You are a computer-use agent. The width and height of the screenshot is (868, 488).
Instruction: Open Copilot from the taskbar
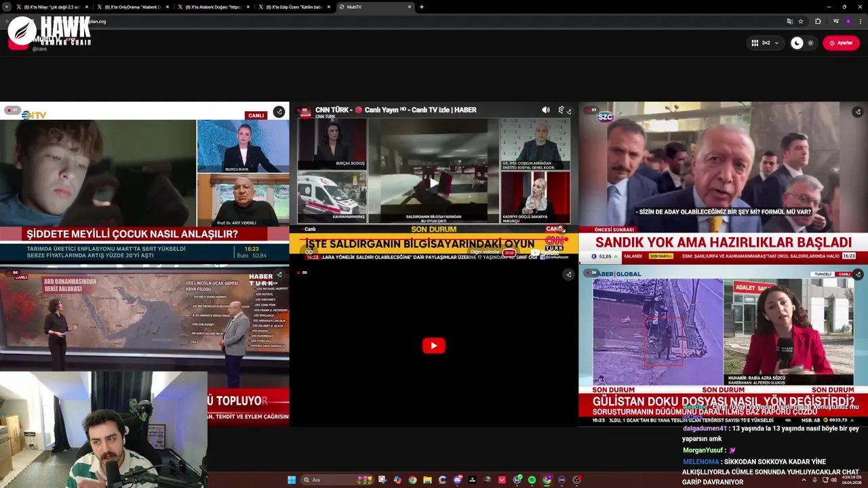(397, 480)
